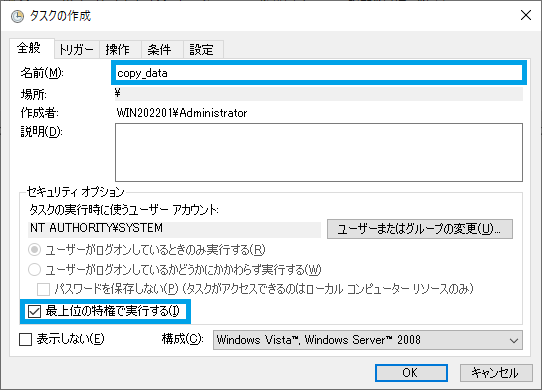Check 表示しない checkbox
This screenshot has width=542, height=390.
[x=26, y=340]
